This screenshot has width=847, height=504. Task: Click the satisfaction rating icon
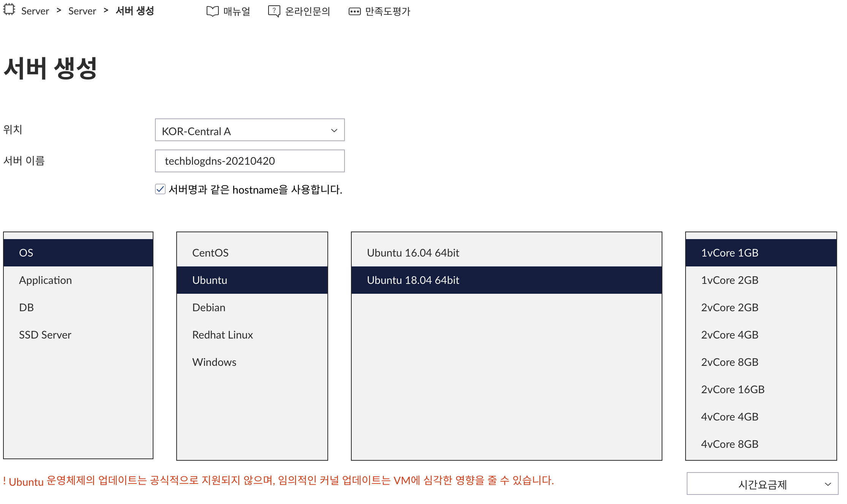tap(354, 12)
